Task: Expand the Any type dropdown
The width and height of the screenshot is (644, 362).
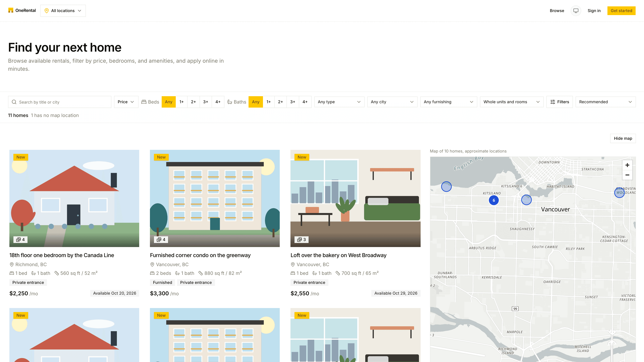Action: 339,102
